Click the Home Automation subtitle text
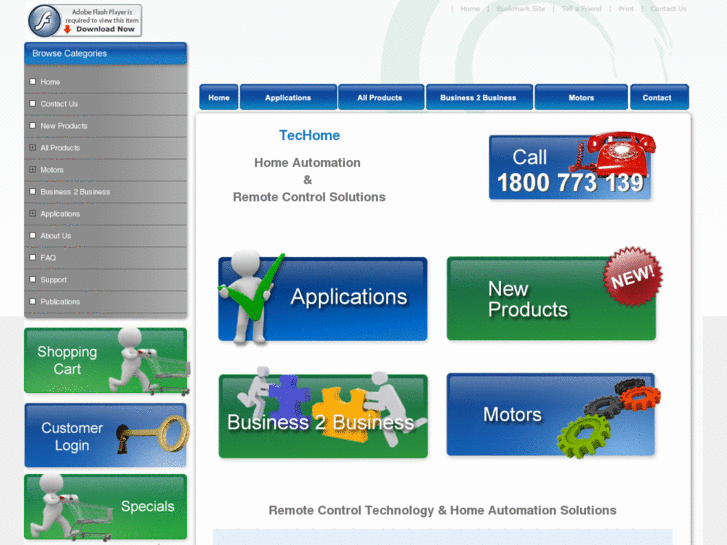This screenshot has height=545, width=727. [307, 162]
